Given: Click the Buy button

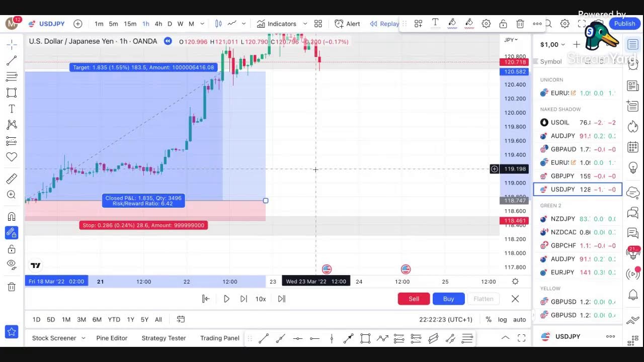Looking at the screenshot, I should 448,299.
